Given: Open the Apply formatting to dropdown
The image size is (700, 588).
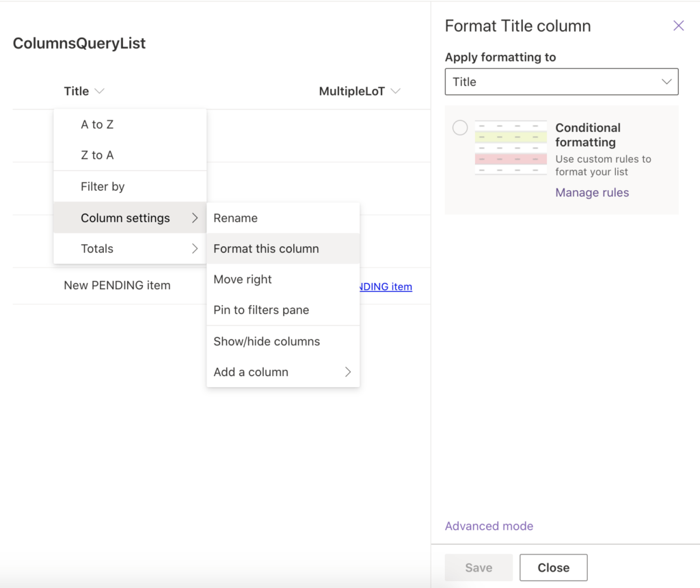Looking at the screenshot, I should (561, 81).
